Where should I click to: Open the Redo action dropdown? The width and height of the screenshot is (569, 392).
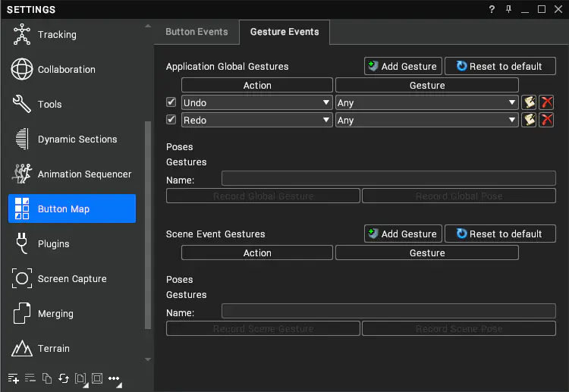(257, 120)
